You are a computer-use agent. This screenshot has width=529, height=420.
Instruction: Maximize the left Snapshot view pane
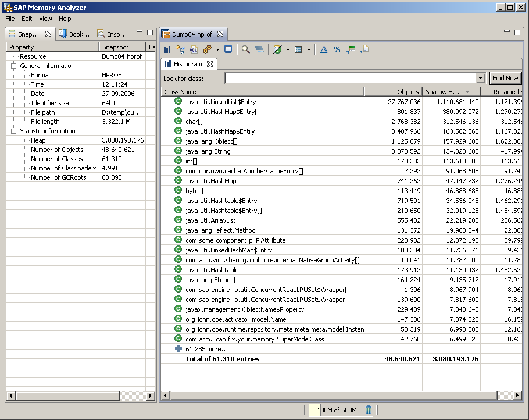pos(150,33)
